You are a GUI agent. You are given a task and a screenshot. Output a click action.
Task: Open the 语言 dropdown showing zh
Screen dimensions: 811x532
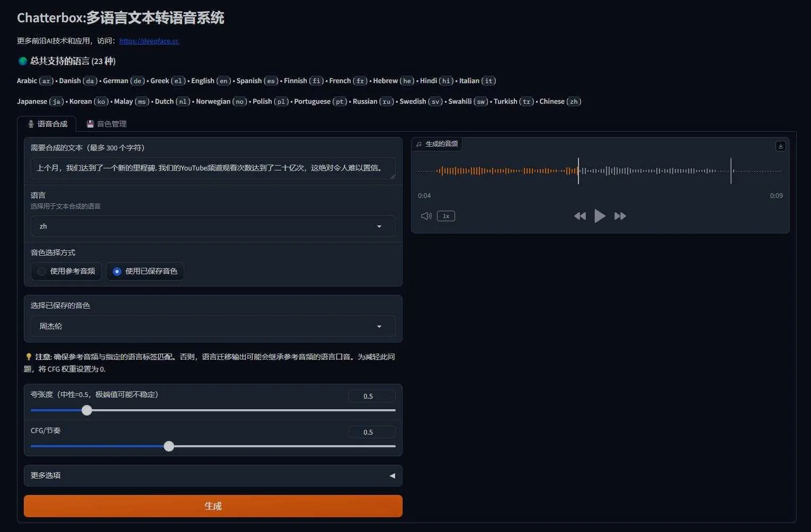coord(213,226)
